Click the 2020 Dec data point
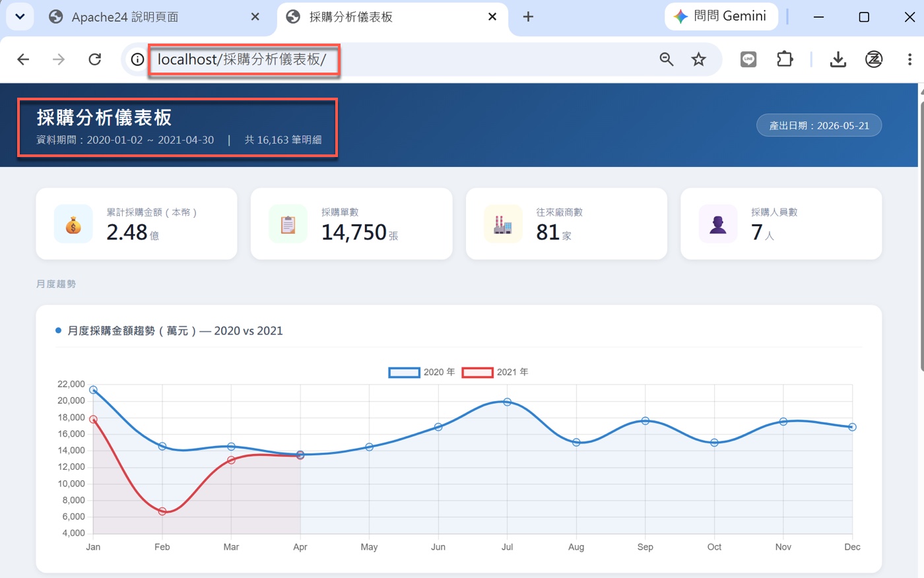This screenshot has width=924, height=578. click(852, 427)
